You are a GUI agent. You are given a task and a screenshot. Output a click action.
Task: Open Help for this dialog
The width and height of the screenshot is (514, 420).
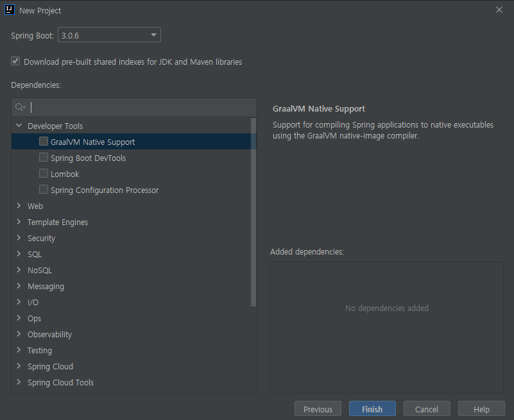pyautogui.click(x=481, y=409)
